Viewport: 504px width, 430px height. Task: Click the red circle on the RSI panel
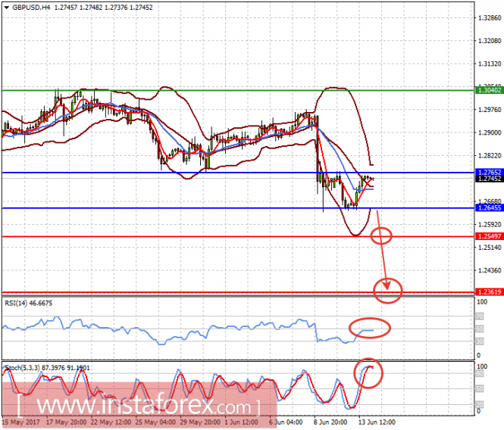tap(371, 329)
